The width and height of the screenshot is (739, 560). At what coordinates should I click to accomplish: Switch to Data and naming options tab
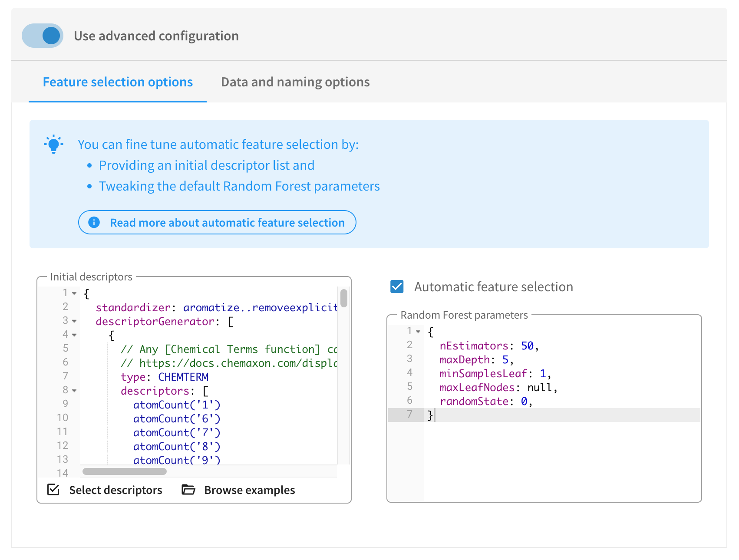pos(295,82)
